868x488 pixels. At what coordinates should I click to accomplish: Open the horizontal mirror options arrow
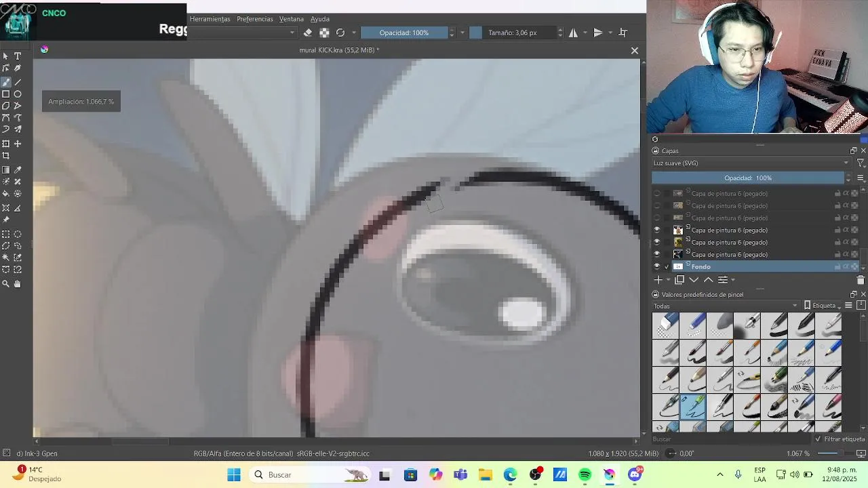point(585,33)
